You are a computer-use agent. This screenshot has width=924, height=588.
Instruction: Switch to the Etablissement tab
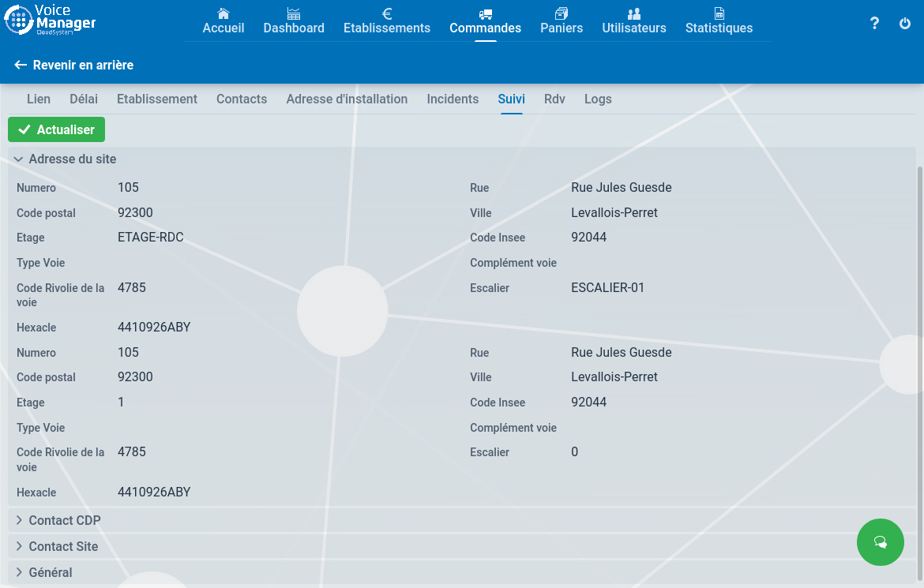click(156, 99)
